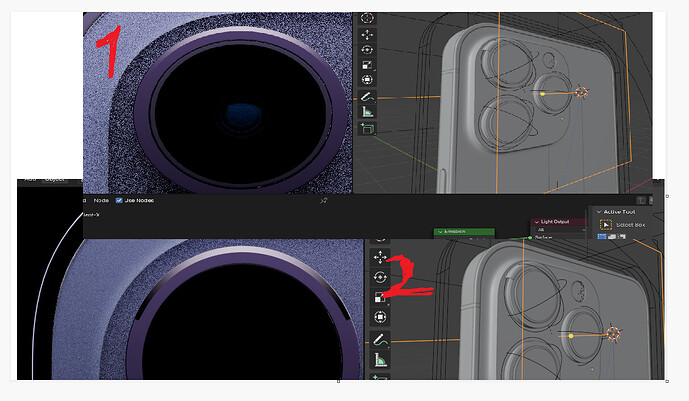Toggle the Use Nodes checkbox
The width and height of the screenshot is (689, 401).
(x=119, y=200)
